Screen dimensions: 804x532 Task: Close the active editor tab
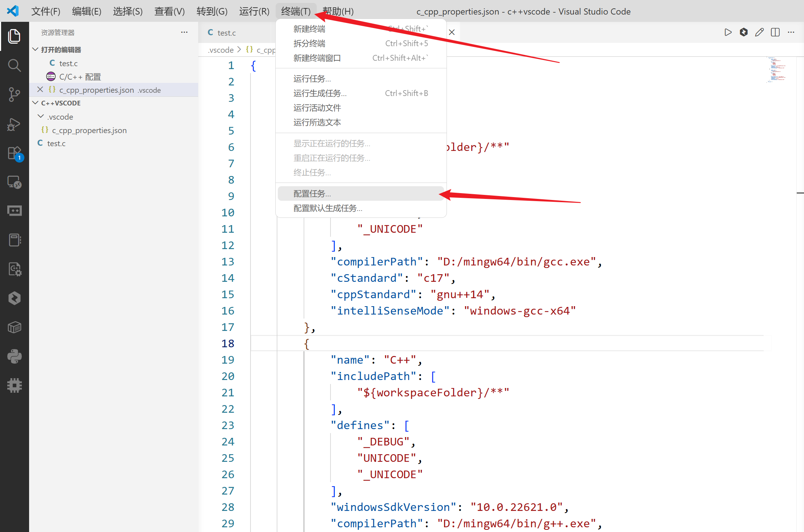[452, 32]
